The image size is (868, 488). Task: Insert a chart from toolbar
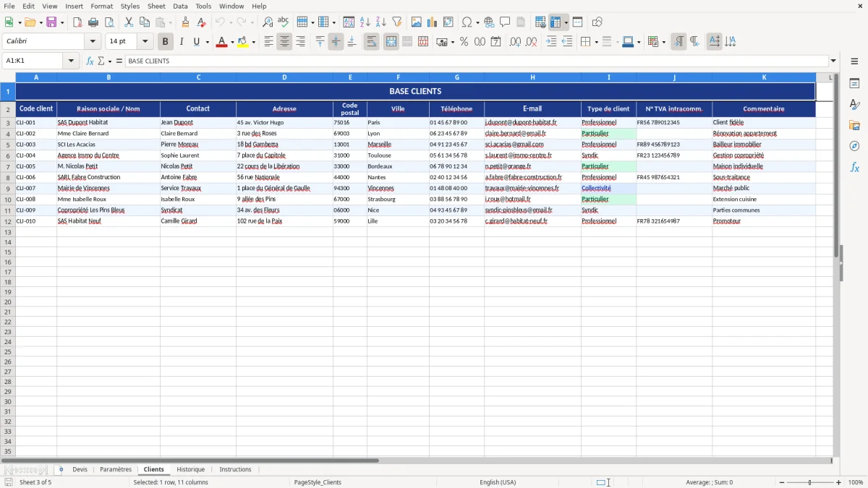(x=433, y=22)
